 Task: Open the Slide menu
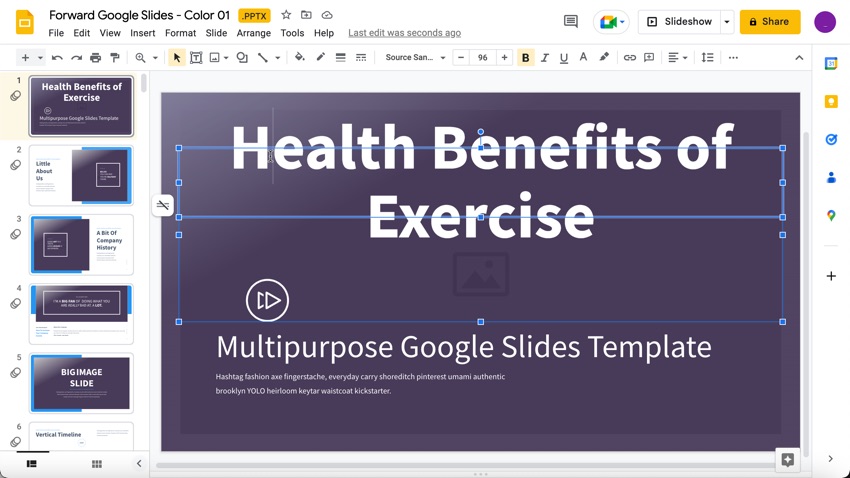(x=216, y=33)
